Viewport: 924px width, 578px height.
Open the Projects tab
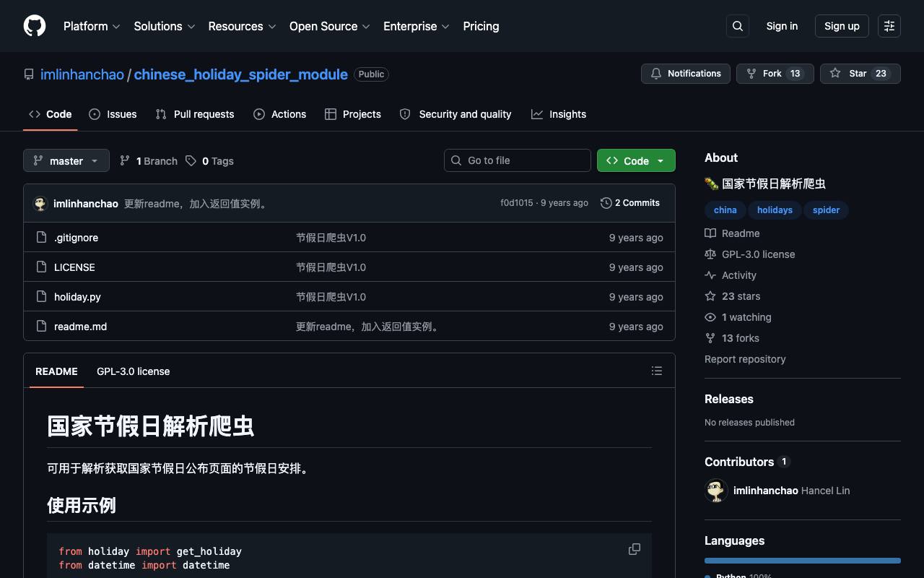(353, 114)
